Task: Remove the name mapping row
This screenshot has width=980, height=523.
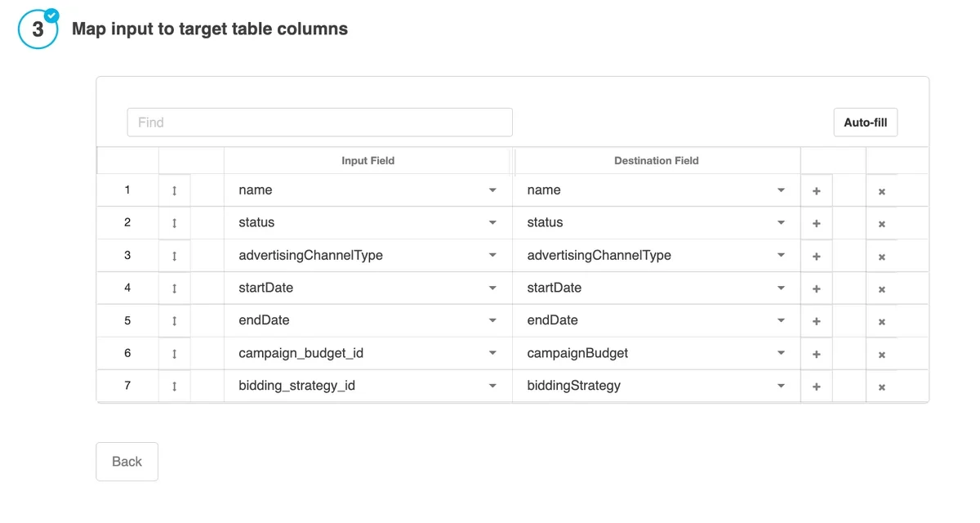Action: point(882,190)
